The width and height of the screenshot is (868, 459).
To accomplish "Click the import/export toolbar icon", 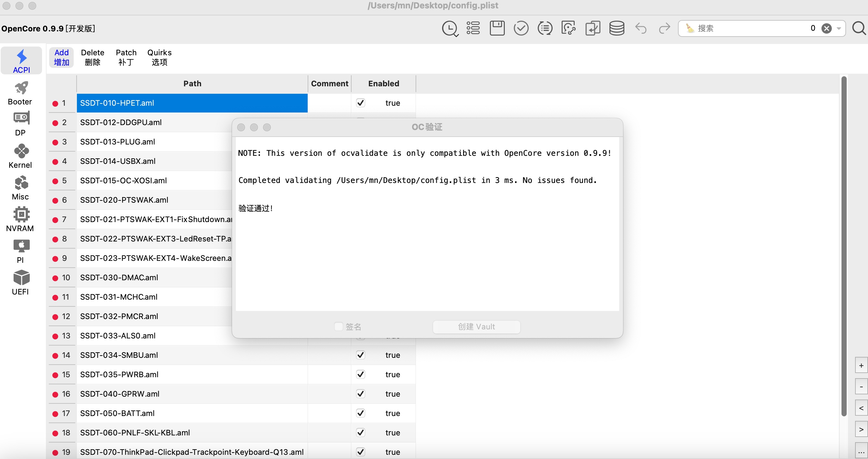I will tap(593, 28).
